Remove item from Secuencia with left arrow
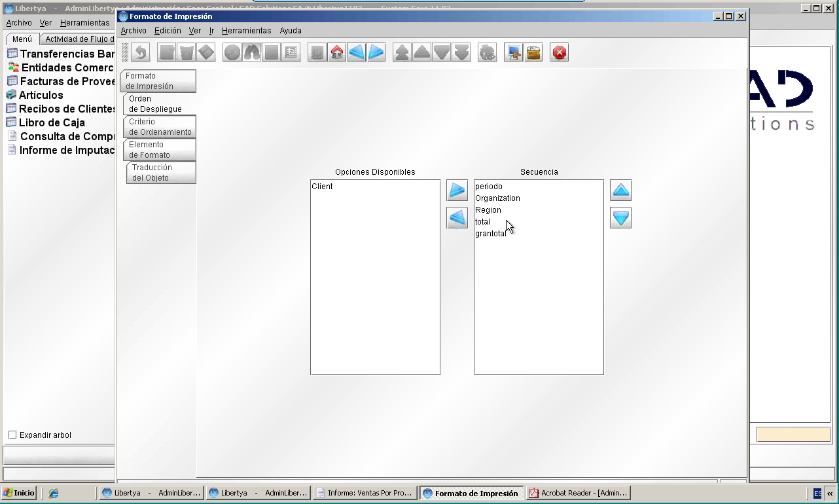Image resolution: width=839 pixels, height=504 pixels. pos(457,217)
